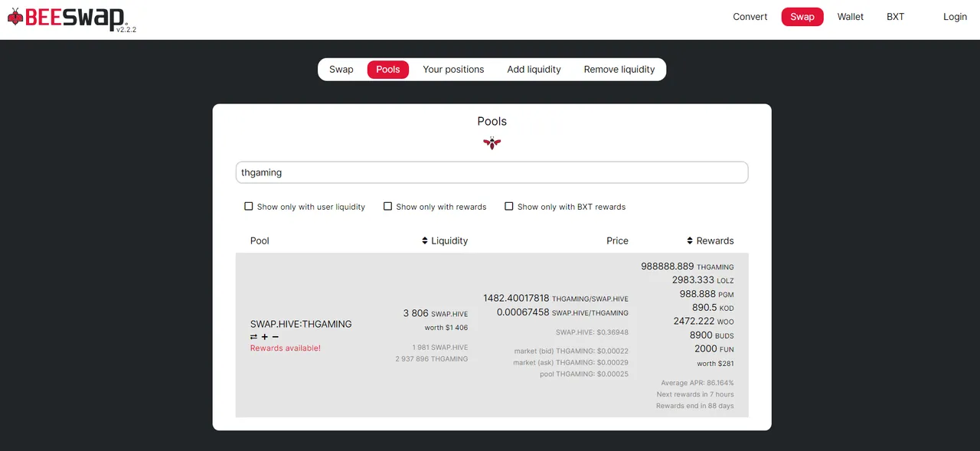Click the BeeSwap logo
Image resolution: width=980 pixels, height=451 pixels.
point(67,18)
